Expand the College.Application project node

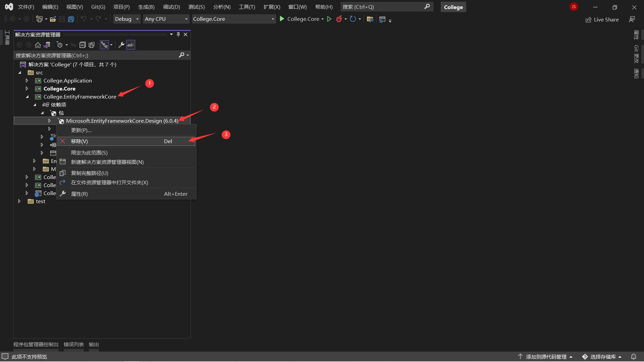(x=27, y=80)
